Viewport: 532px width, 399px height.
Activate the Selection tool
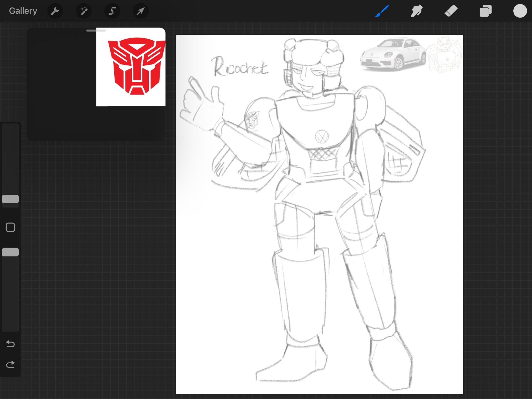pyautogui.click(x=112, y=11)
